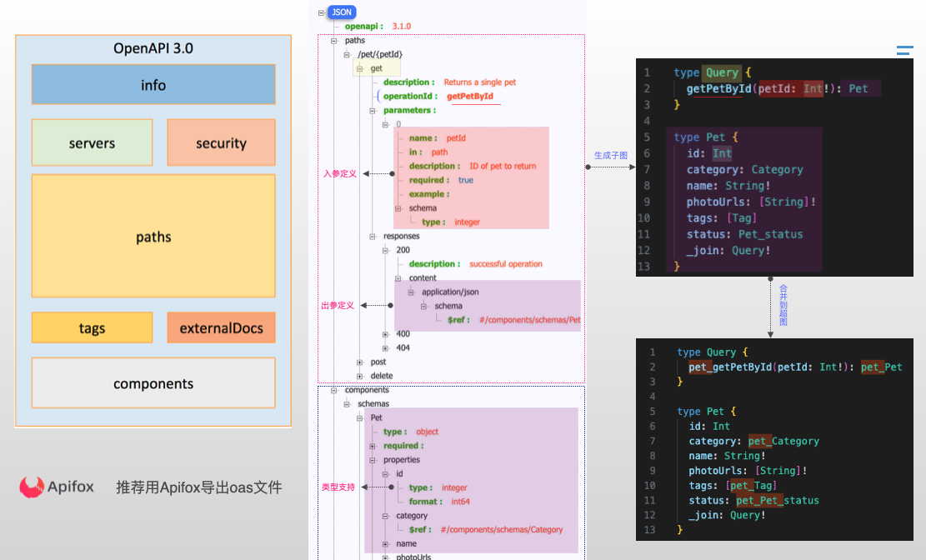Click the getPetById operationId value

(x=470, y=97)
